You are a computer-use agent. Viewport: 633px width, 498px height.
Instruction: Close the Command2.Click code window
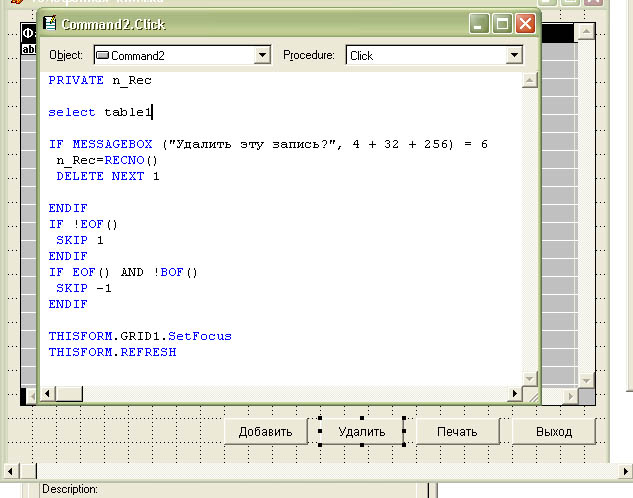[525, 24]
